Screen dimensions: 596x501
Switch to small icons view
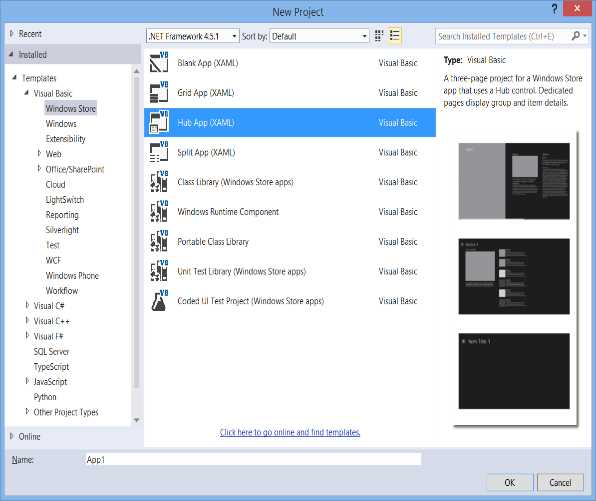(379, 36)
